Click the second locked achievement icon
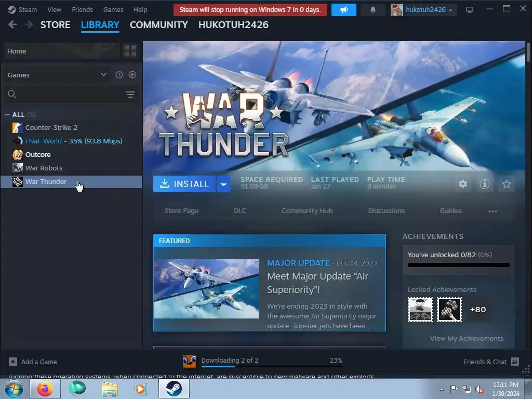The width and height of the screenshot is (532, 399). [x=449, y=310]
